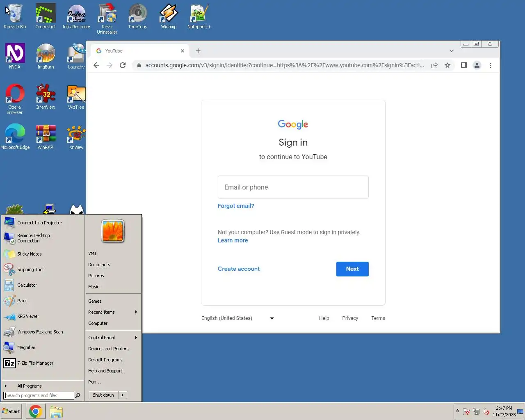The image size is (525, 420).
Task: Focus the Search programs and files box
Action: (39, 395)
